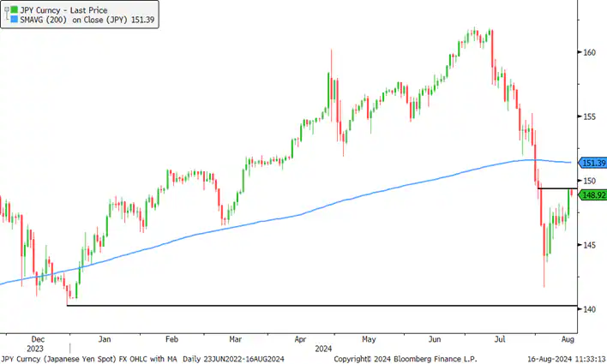The image size is (607, 364).
Task: Click the 145 y-axis label
Action: point(589,245)
